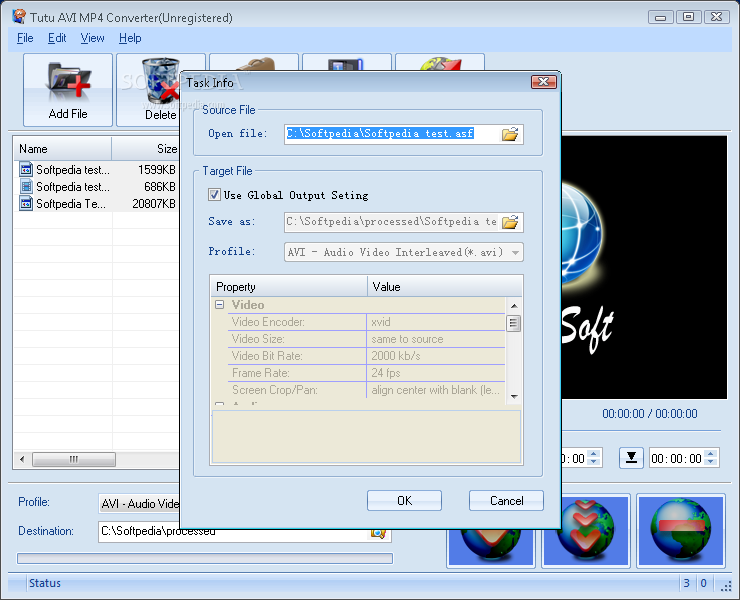Toggle Use Global Output Seting checkbox

[214, 194]
